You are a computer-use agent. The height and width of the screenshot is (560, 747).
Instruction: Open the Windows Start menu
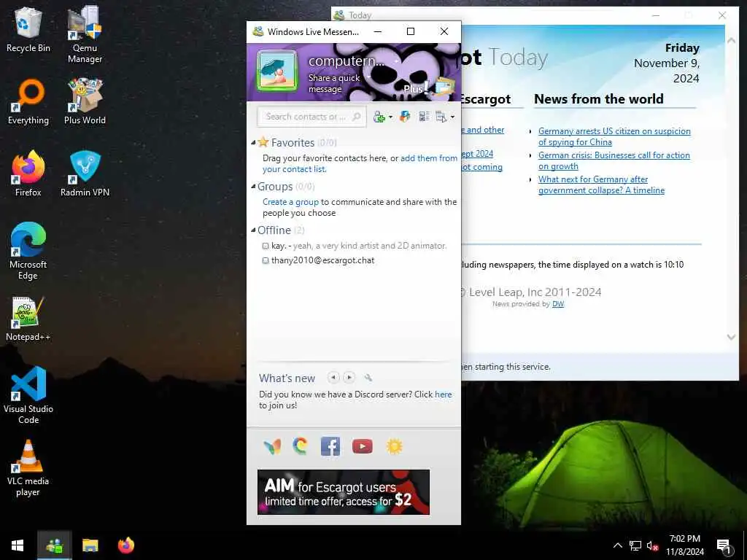(18, 545)
